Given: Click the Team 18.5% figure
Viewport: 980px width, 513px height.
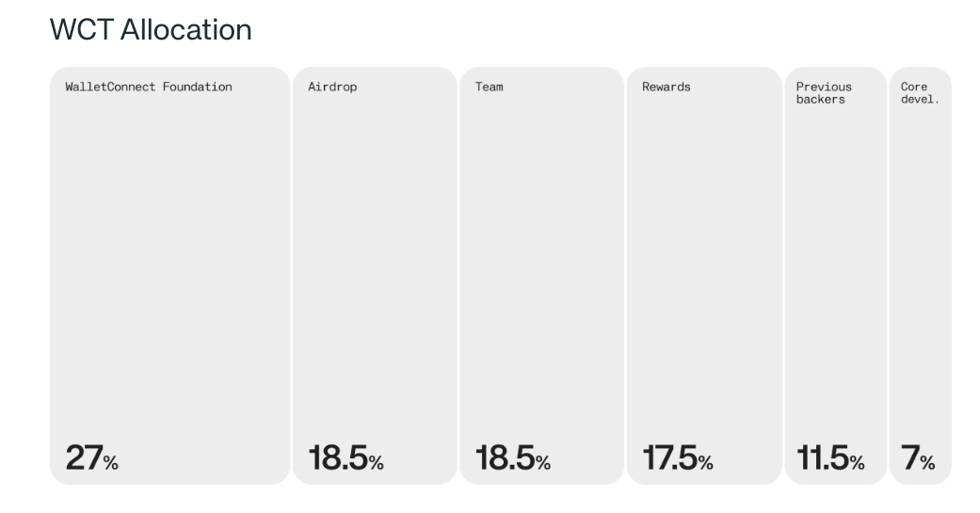Looking at the screenshot, I should click(x=512, y=457).
